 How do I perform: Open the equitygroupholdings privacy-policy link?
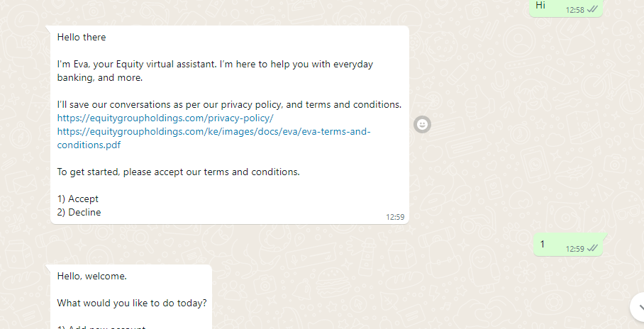click(x=165, y=118)
